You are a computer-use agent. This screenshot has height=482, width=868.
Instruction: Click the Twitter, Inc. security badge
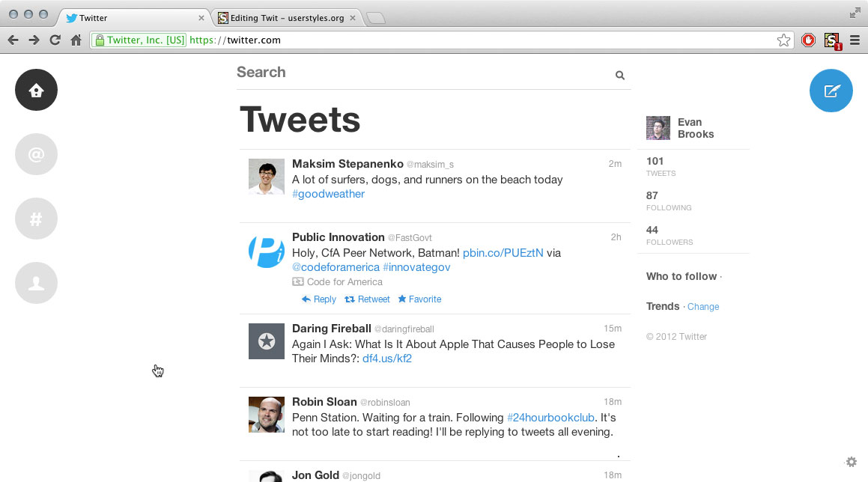(x=139, y=40)
